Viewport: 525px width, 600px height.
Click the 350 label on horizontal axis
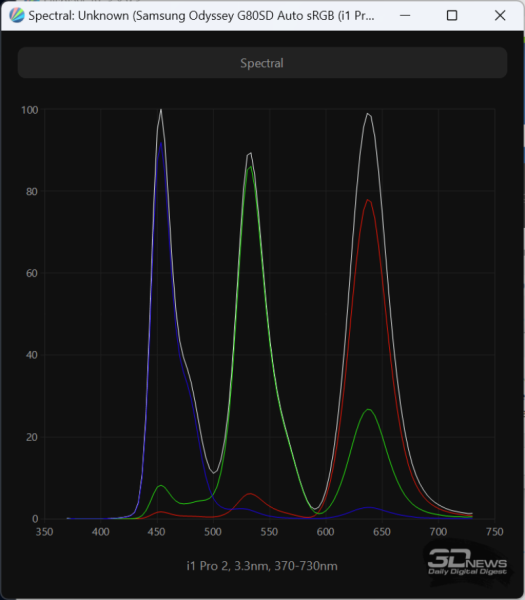(x=44, y=532)
